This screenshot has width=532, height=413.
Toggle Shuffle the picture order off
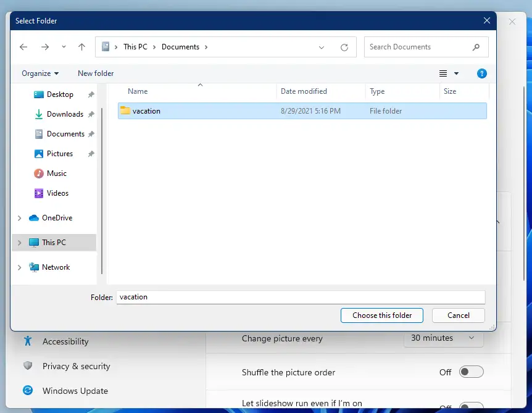click(471, 372)
